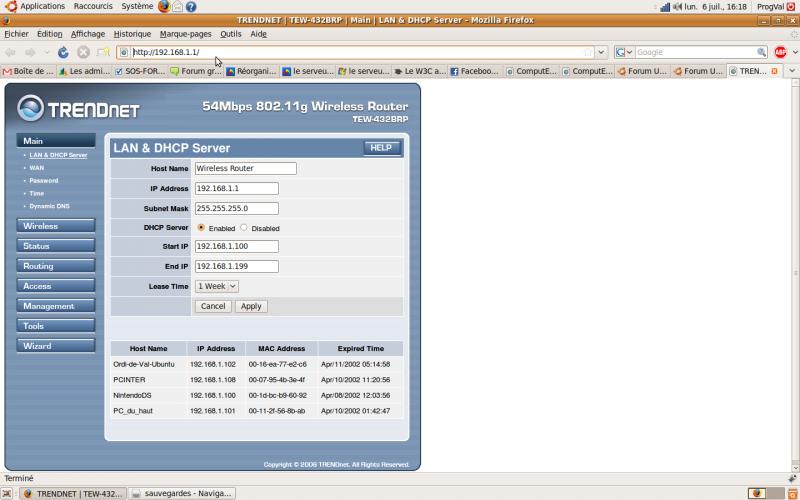Open the URL history dropdown arrow
800x500 pixels.
pos(601,52)
